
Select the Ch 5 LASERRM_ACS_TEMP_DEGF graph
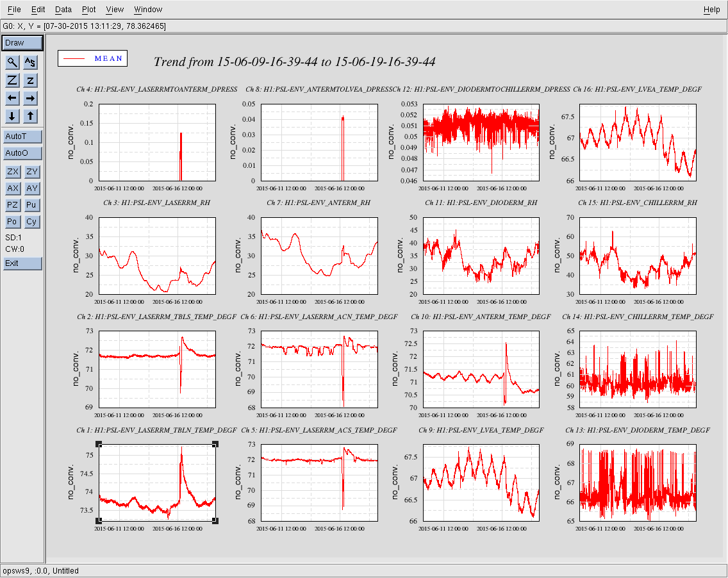tap(319, 483)
